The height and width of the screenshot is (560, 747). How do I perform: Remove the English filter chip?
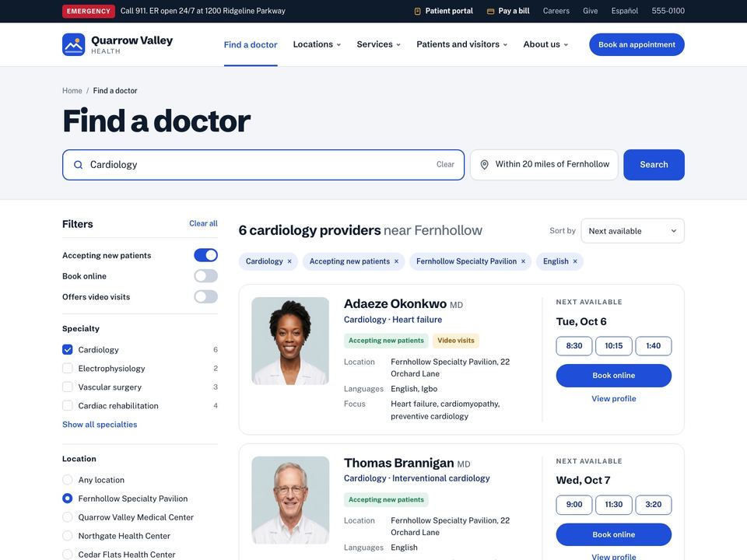tap(575, 261)
